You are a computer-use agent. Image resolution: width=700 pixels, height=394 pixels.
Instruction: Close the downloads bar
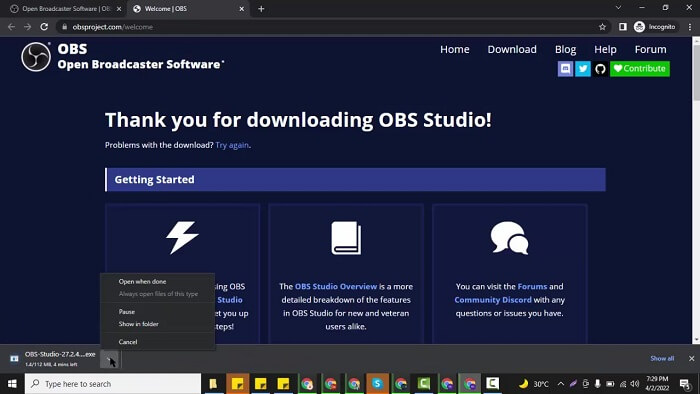691,359
